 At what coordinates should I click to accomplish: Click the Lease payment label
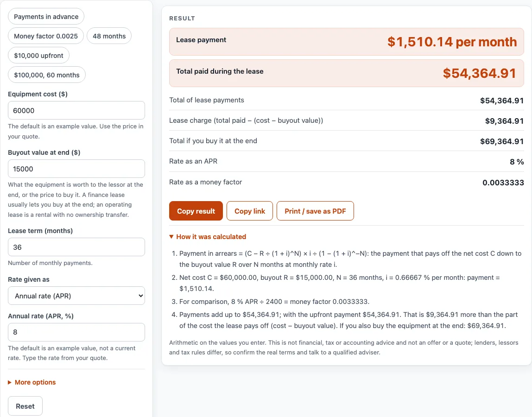click(x=201, y=40)
